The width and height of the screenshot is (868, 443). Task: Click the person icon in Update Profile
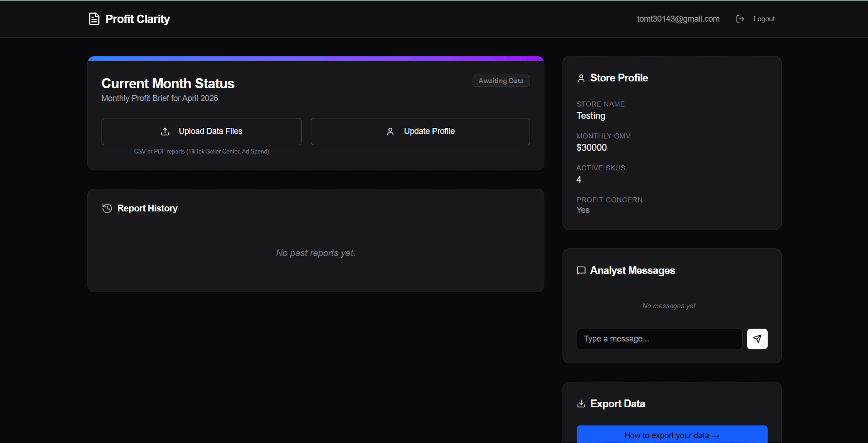[390, 131]
